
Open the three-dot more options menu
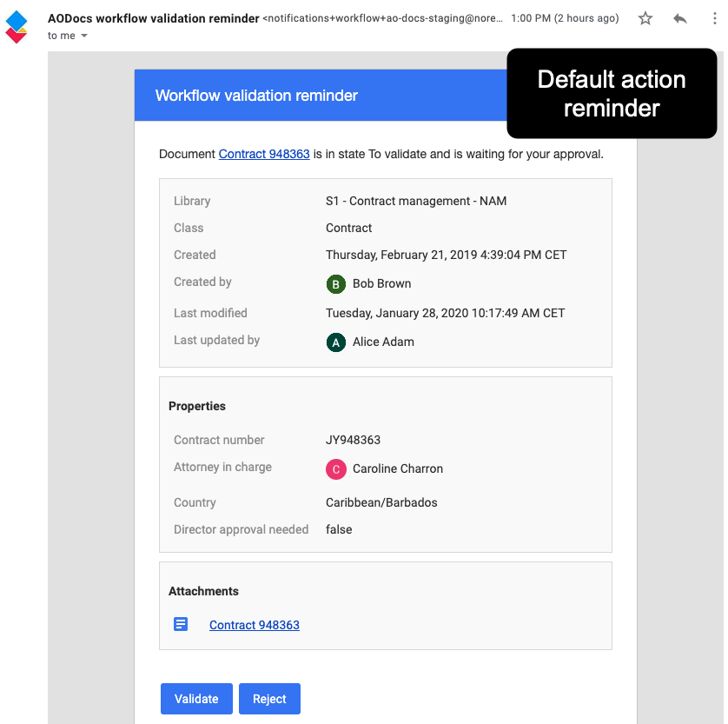(715, 17)
